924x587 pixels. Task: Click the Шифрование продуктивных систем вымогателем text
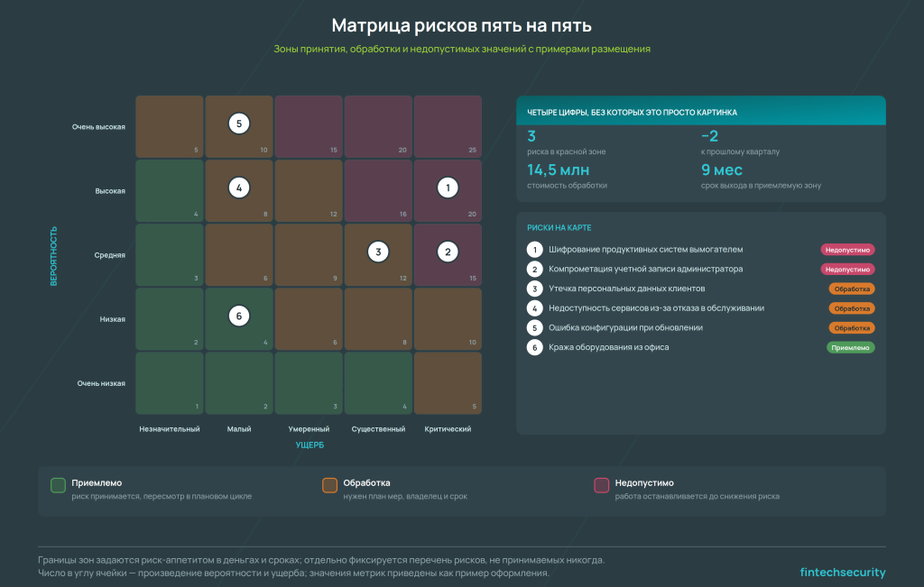(646, 250)
